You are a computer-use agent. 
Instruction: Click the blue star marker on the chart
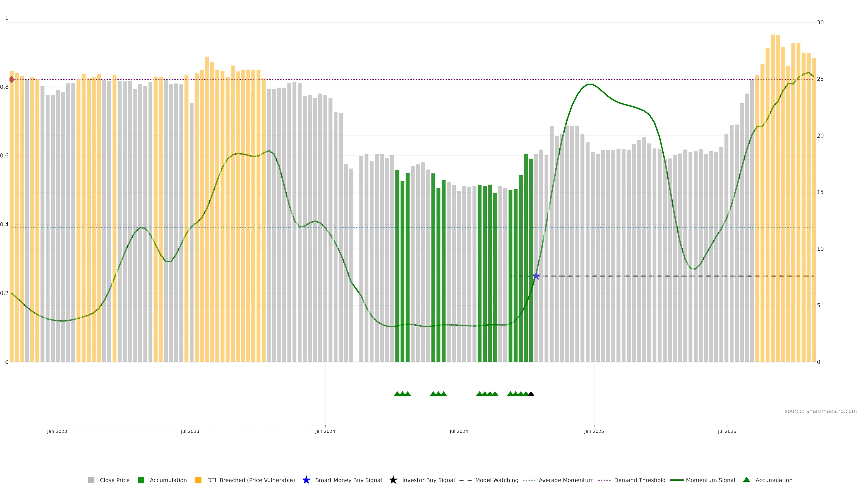point(536,276)
